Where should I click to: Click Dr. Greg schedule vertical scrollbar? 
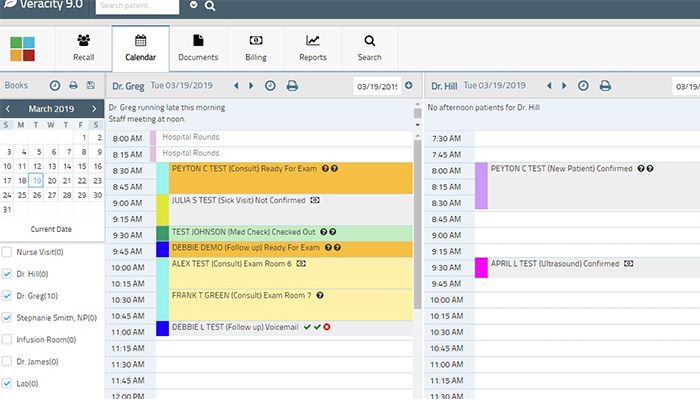(417, 225)
